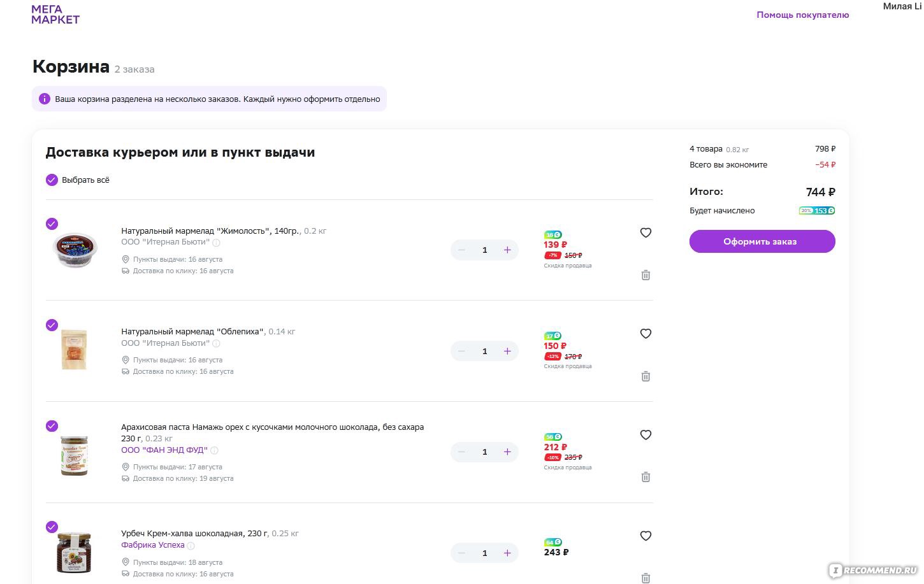Click bonus badge above 150 ₽ price
This screenshot has width=924, height=584.
[552, 336]
